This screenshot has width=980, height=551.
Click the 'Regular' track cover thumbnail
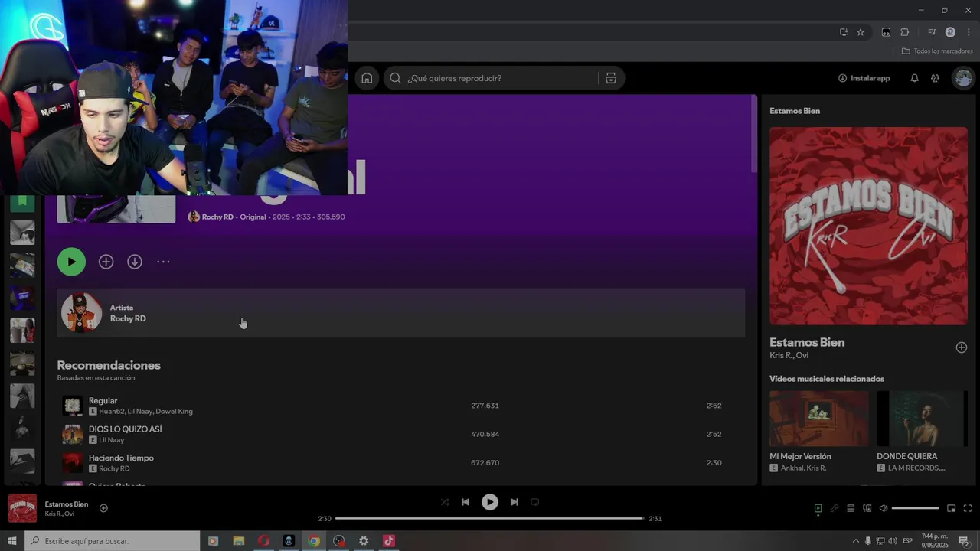click(x=72, y=406)
